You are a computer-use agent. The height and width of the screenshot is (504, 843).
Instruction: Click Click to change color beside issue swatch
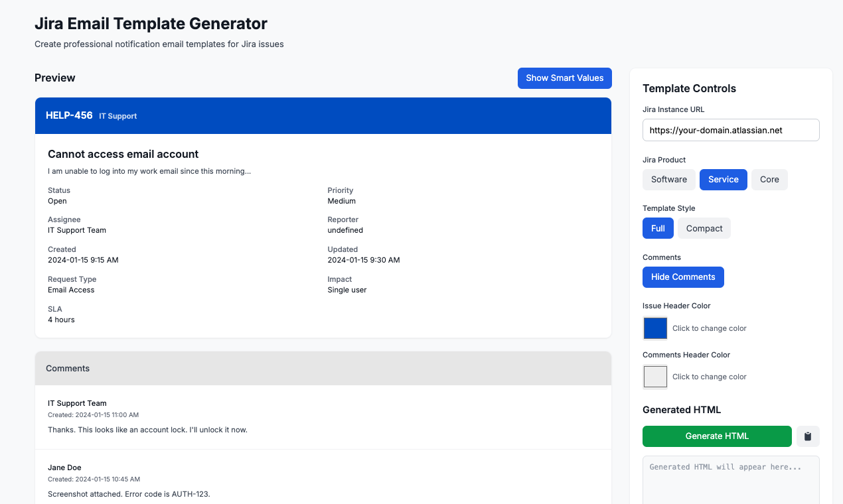point(710,328)
